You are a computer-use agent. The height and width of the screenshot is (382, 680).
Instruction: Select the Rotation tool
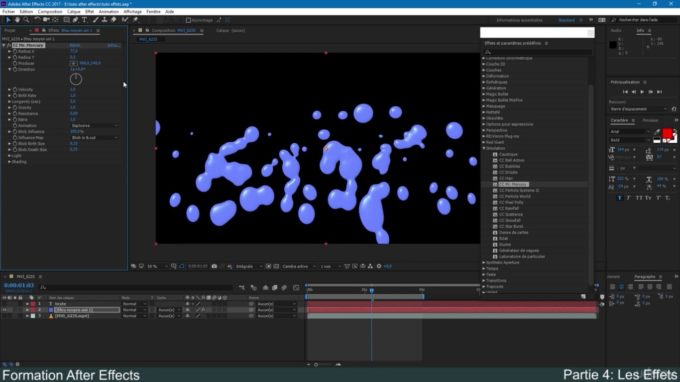[x=37, y=20]
